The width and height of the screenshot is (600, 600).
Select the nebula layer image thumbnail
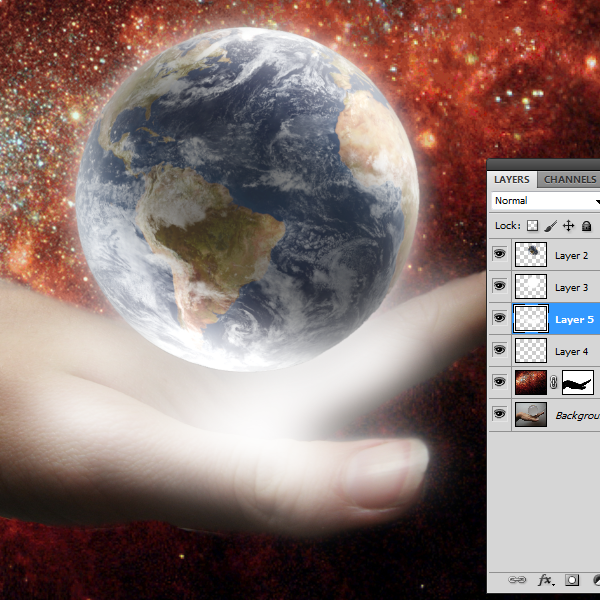[x=531, y=382]
